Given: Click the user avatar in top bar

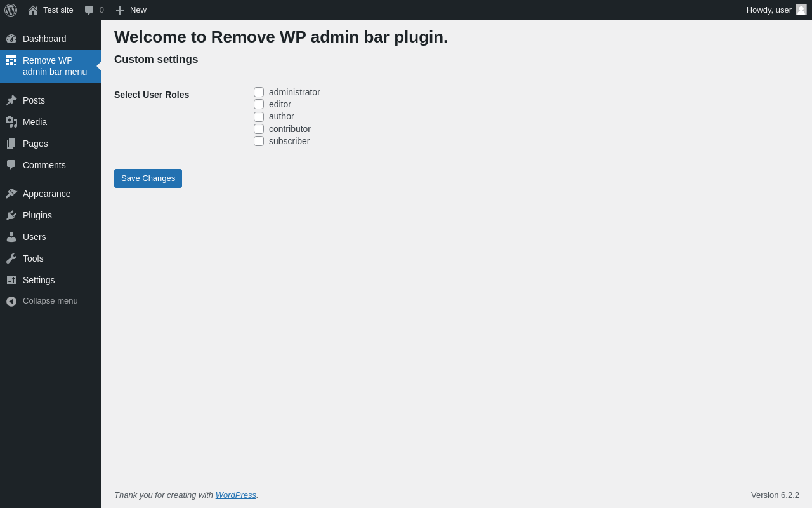Looking at the screenshot, I should (801, 10).
